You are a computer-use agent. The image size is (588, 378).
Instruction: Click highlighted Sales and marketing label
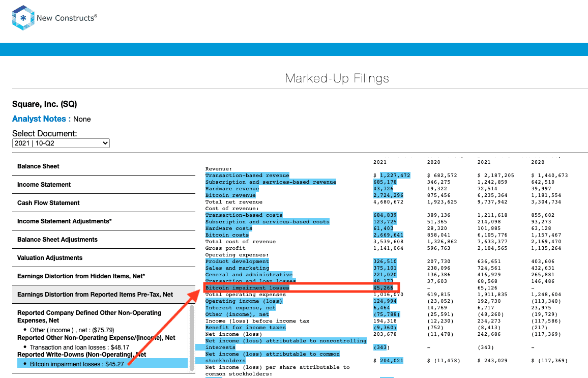(x=237, y=268)
